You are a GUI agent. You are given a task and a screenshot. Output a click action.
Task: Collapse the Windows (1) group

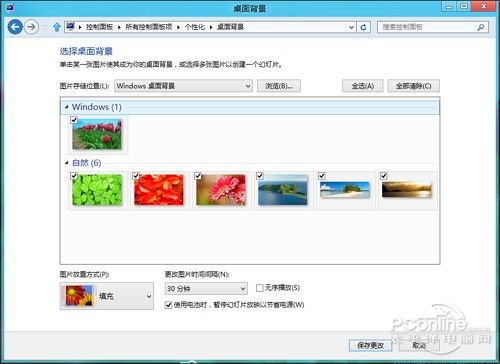tap(66, 107)
